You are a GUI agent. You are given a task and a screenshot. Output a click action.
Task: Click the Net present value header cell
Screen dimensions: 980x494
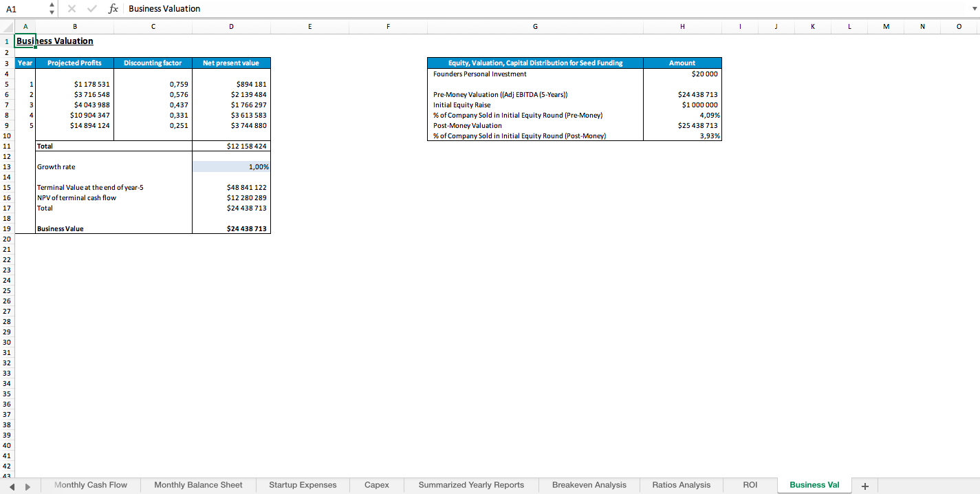click(x=231, y=63)
